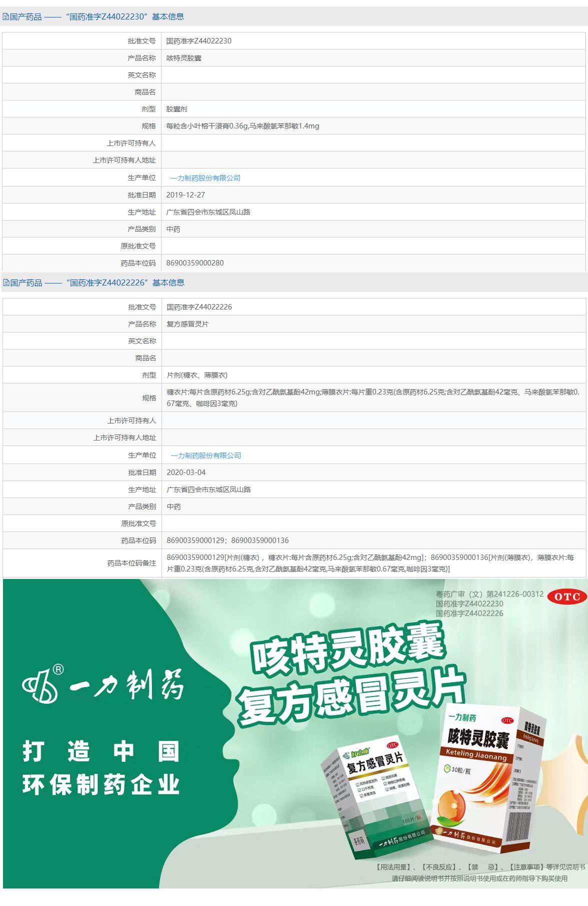Open the 一力制药股份有限公司 link in the Z44022226 table
The image size is (588, 906).
(x=206, y=455)
